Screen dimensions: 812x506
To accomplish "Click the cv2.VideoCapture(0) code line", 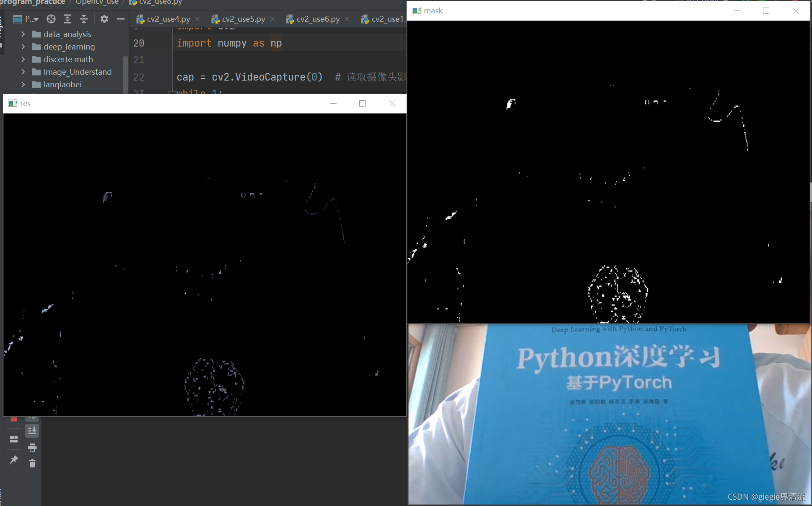I will [249, 77].
